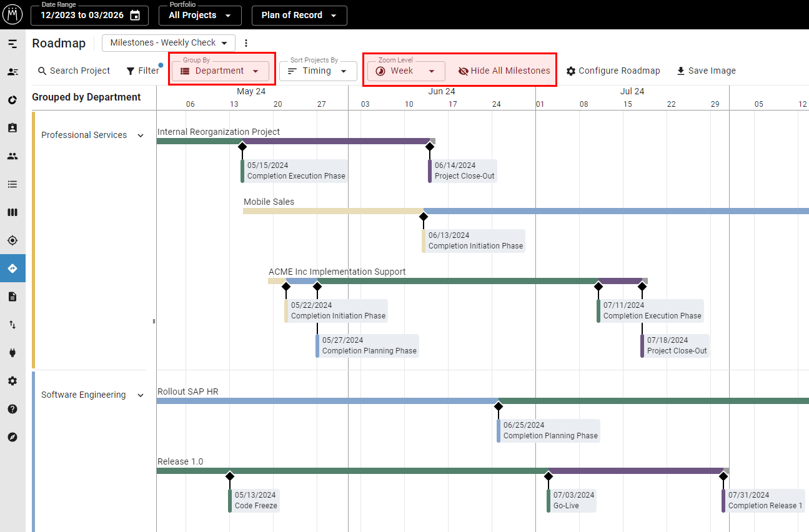This screenshot has width=809, height=532.
Task: Open the Sort Projects By Timing dropdown
Action: click(x=318, y=71)
